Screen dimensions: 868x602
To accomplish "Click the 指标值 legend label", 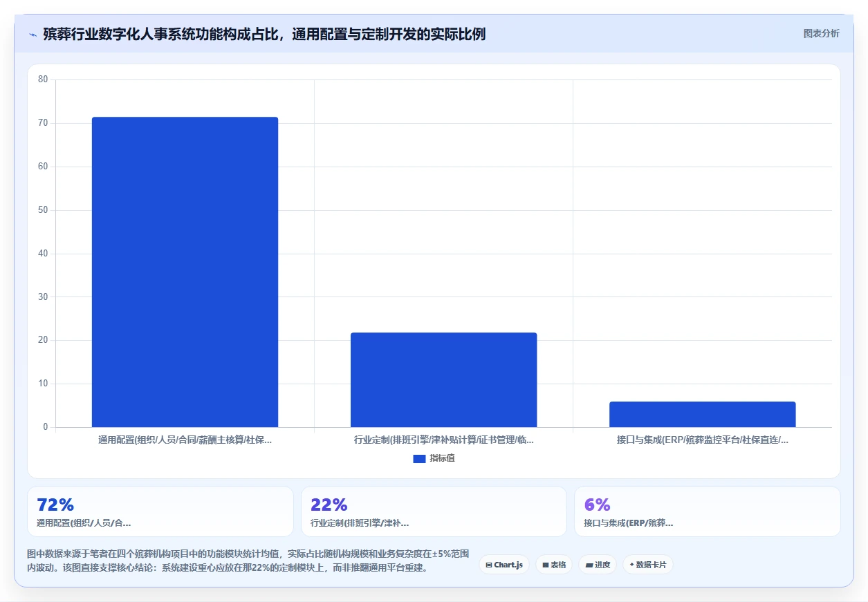I will pos(442,458).
